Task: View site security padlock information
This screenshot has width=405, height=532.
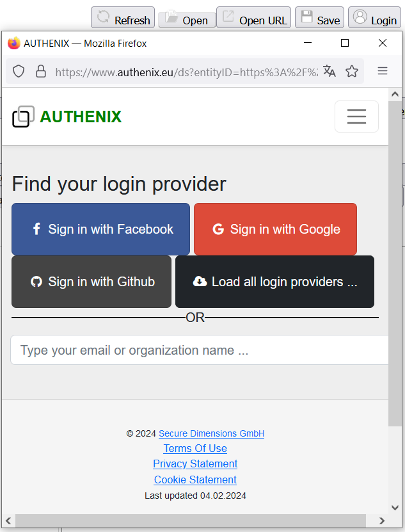Action: tap(41, 71)
